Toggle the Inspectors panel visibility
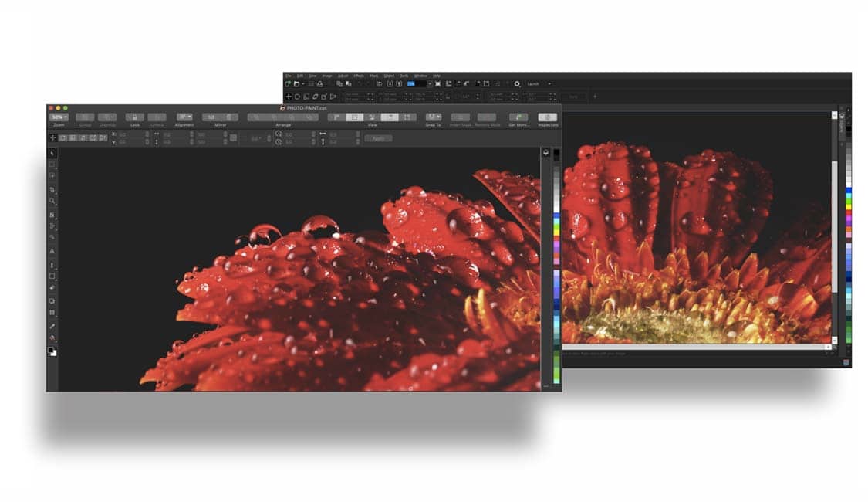The height and width of the screenshot is (502, 868). pyautogui.click(x=547, y=117)
